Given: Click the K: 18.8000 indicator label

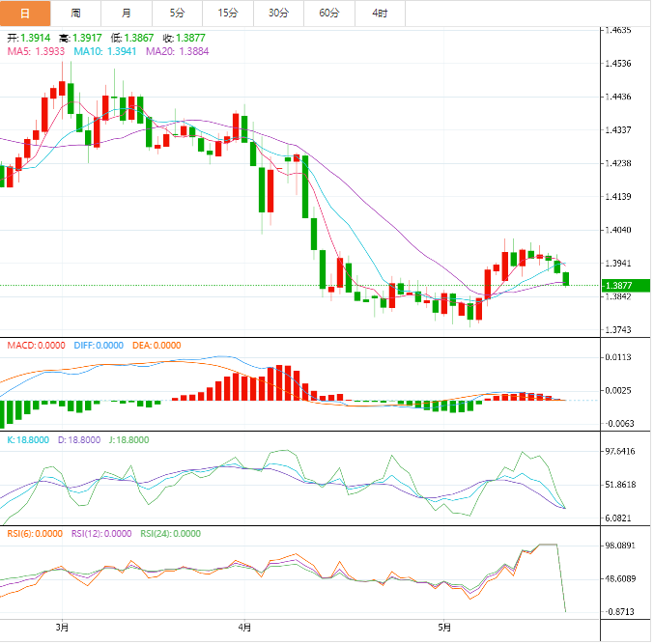Looking at the screenshot, I should click(x=28, y=440).
